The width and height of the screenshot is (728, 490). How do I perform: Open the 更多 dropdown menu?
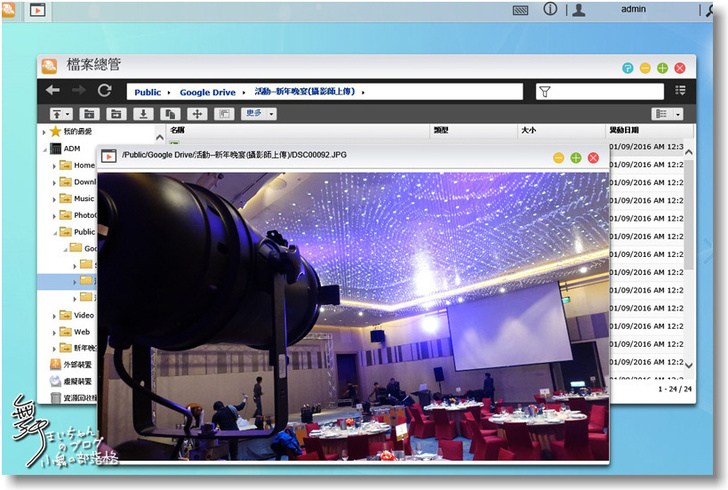point(258,114)
